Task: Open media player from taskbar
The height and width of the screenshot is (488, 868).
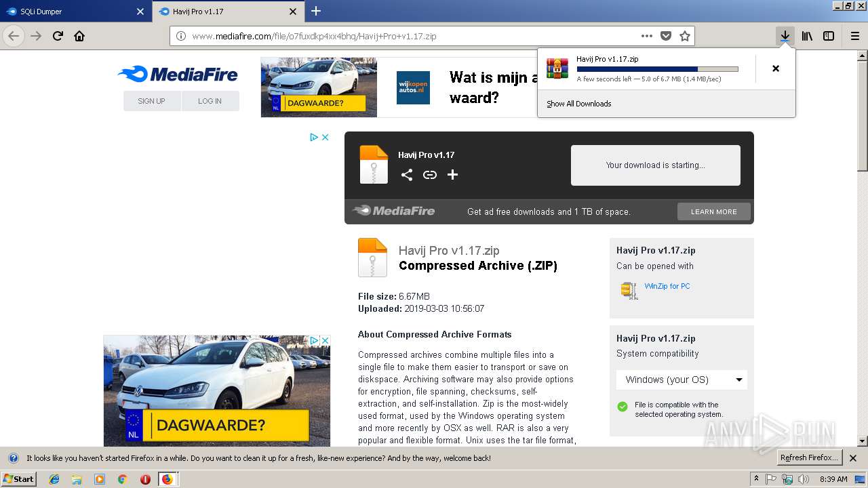Action: coord(100,479)
